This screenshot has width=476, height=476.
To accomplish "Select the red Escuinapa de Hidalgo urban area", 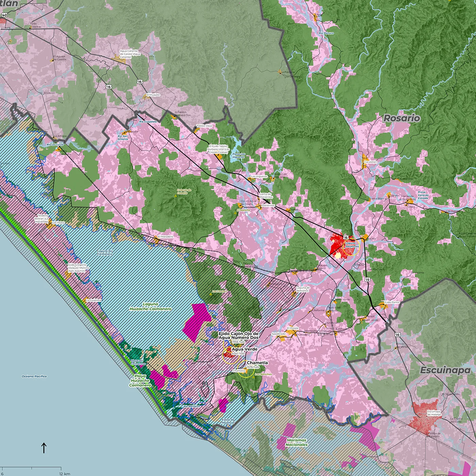I will coord(425,417).
